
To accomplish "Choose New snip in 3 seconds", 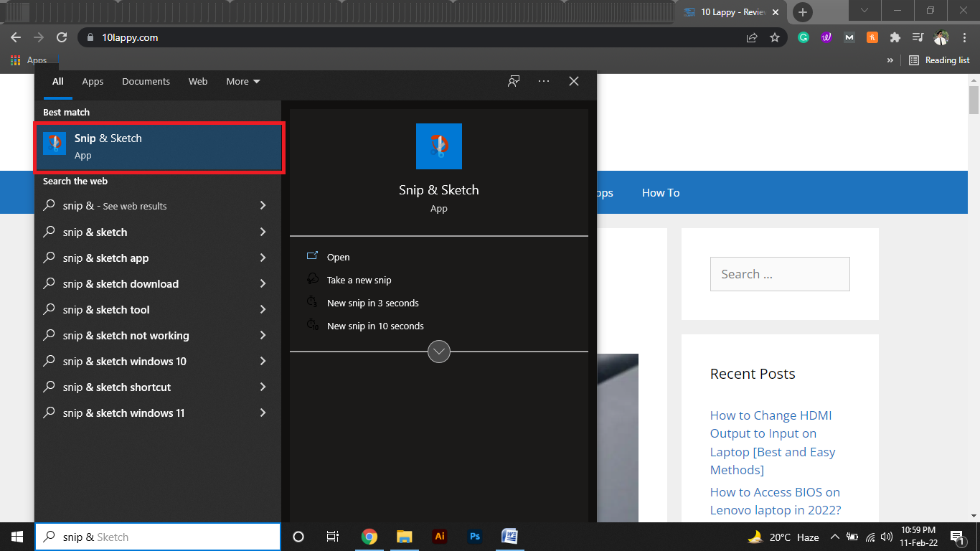I will 373,303.
